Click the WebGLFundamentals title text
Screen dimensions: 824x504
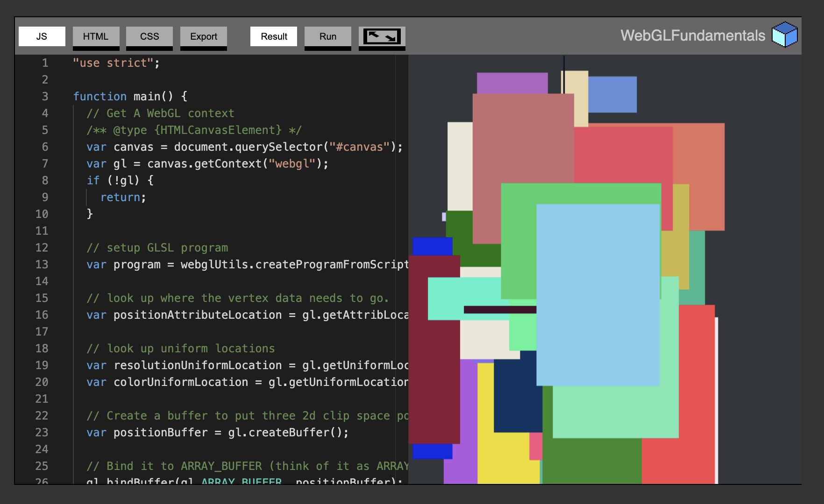tap(693, 35)
